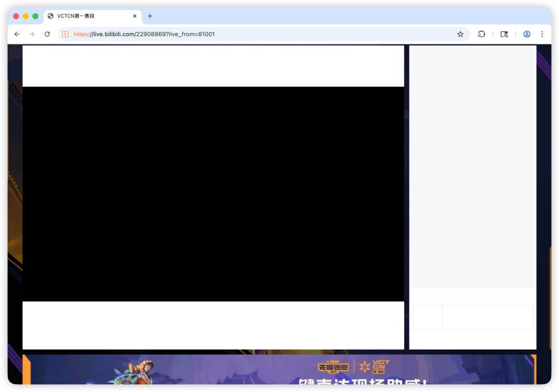Open the Chrome profile icon
This screenshot has height=392, width=559.
point(527,34)
